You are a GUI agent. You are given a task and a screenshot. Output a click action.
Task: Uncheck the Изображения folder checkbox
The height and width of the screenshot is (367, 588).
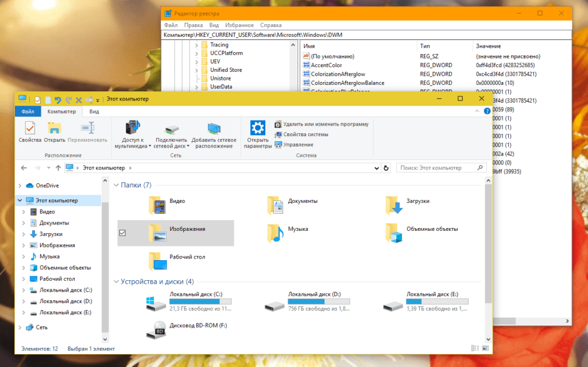(x=122, y=233)
